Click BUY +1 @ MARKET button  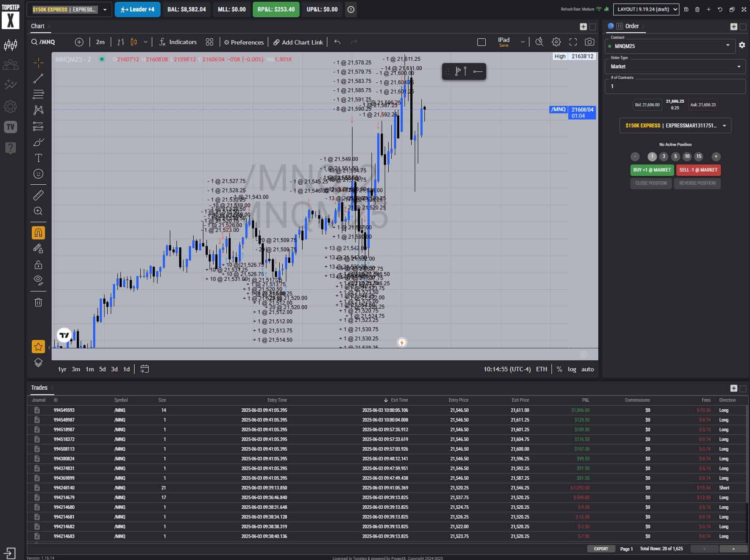pyautogui.click(x=652, y=170)
